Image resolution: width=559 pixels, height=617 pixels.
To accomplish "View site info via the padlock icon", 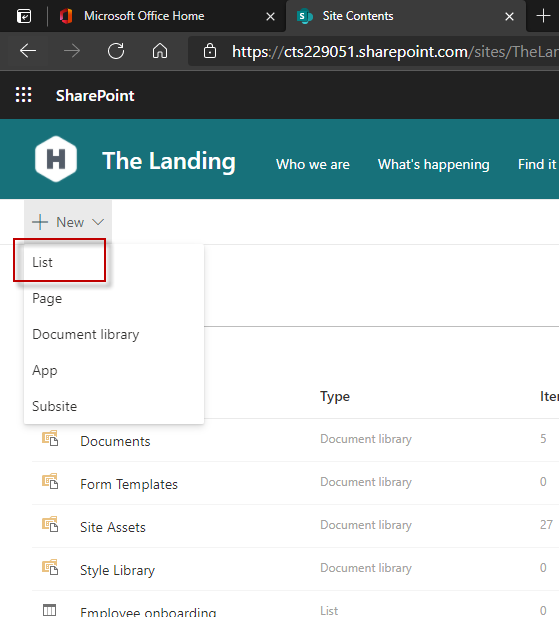I will (210, 51).
